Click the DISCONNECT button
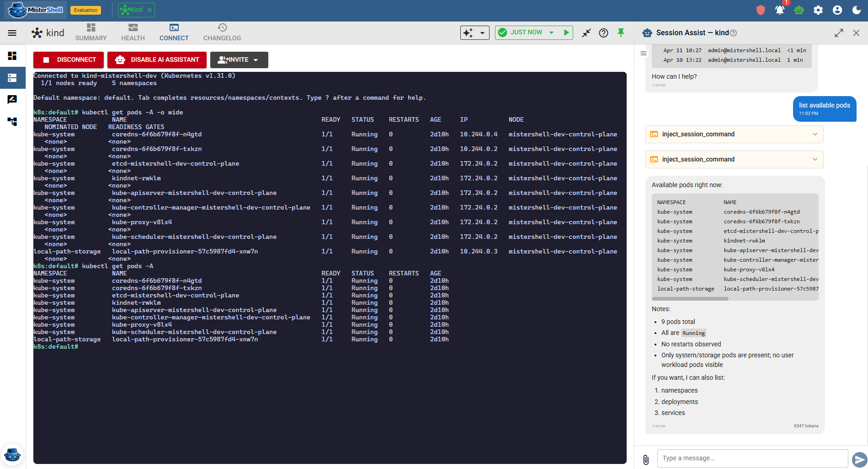 69,60
